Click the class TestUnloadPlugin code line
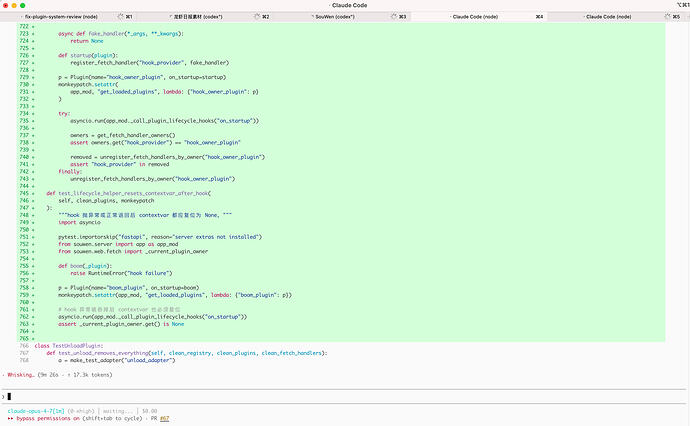690x426 pixels. pyautogui.click(x=69, y=346)
